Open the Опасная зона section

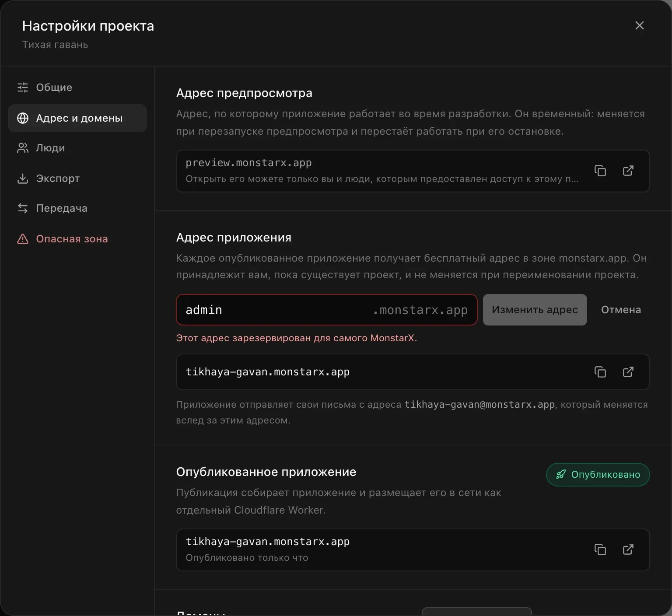coord(77,239)
